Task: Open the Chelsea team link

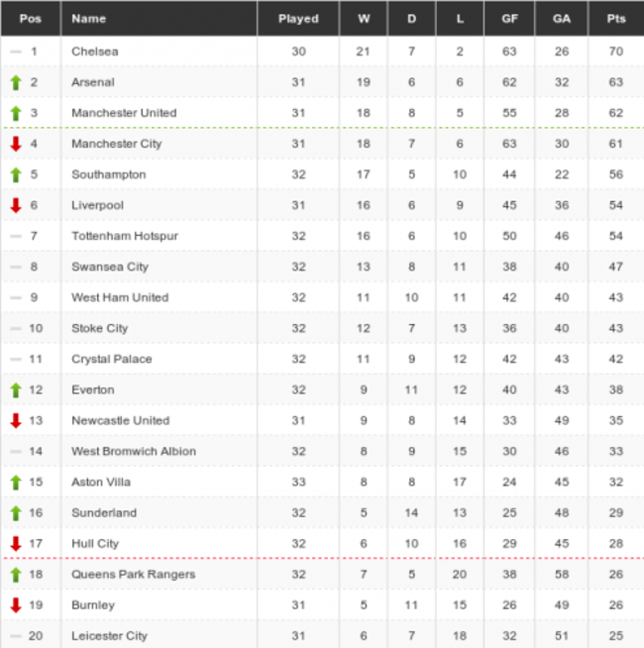Action: [x=94, y=52]
